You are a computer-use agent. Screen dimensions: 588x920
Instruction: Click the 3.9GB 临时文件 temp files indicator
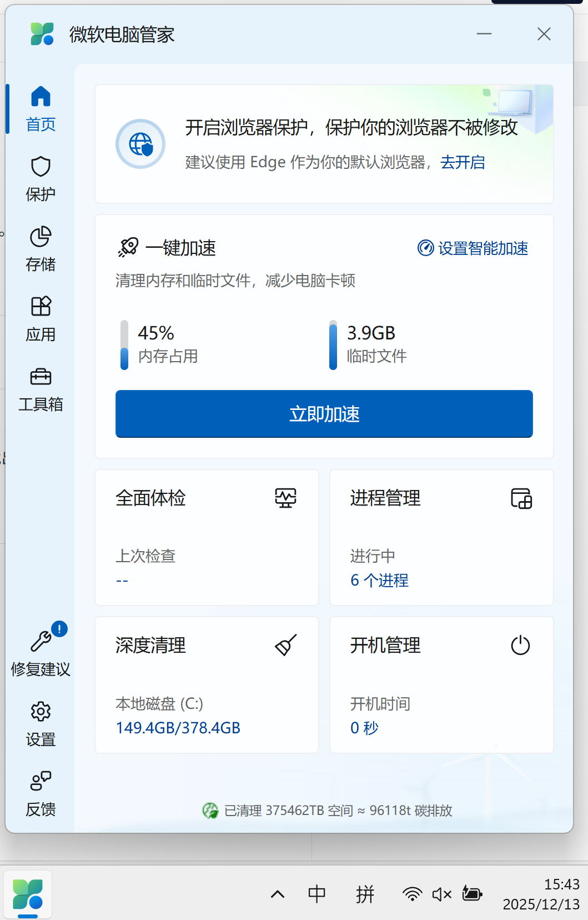tap(333, 344)
